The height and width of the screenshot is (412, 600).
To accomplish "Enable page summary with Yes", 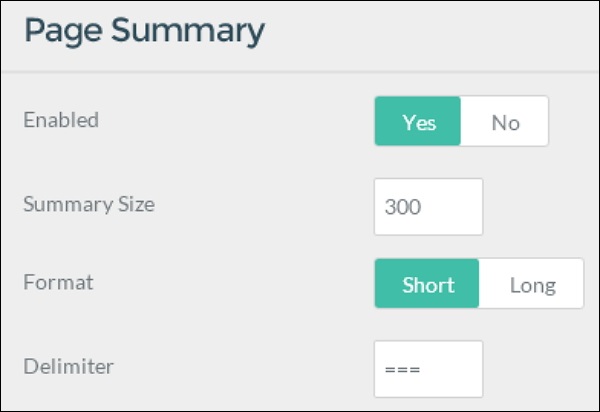I will (x=418, y=122).
